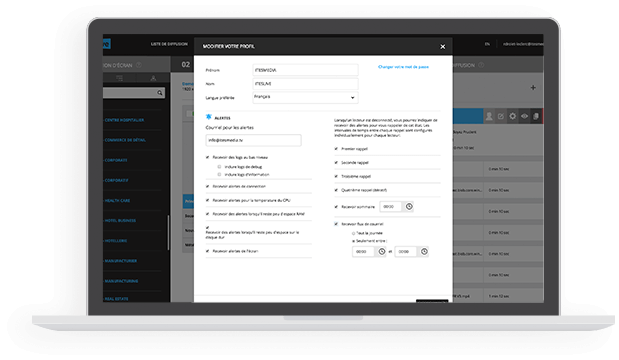Click the eye preview icon
This screenshot has height=360, width=619.
click(x=524, y=116)
